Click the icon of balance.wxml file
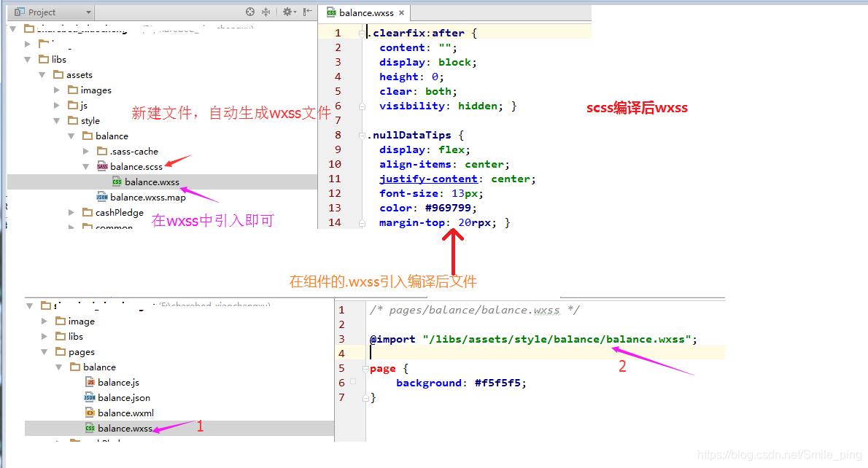Viewport: 868px width, 468px height. click(90, 413)
